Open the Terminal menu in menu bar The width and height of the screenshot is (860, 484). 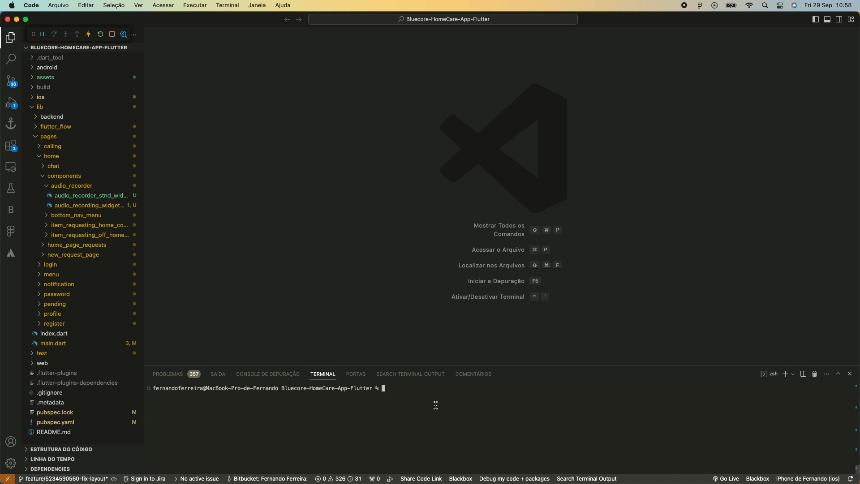pos(227,5)
